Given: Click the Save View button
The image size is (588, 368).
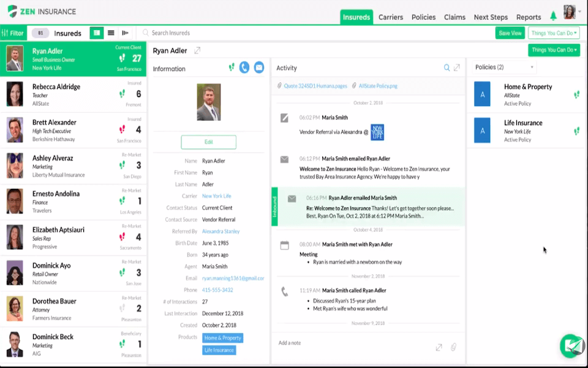Looking at the screenshot, I should pyautogui.click(x=510, y=33).
